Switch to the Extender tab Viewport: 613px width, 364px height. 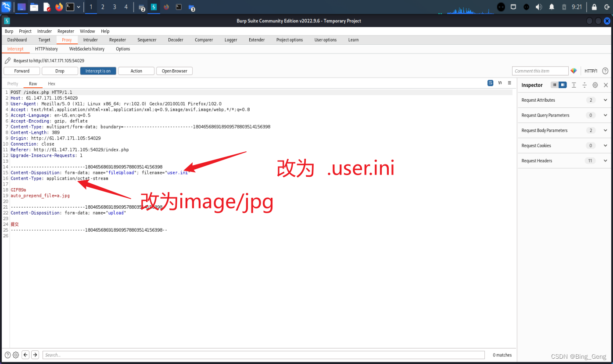(257, 40)
